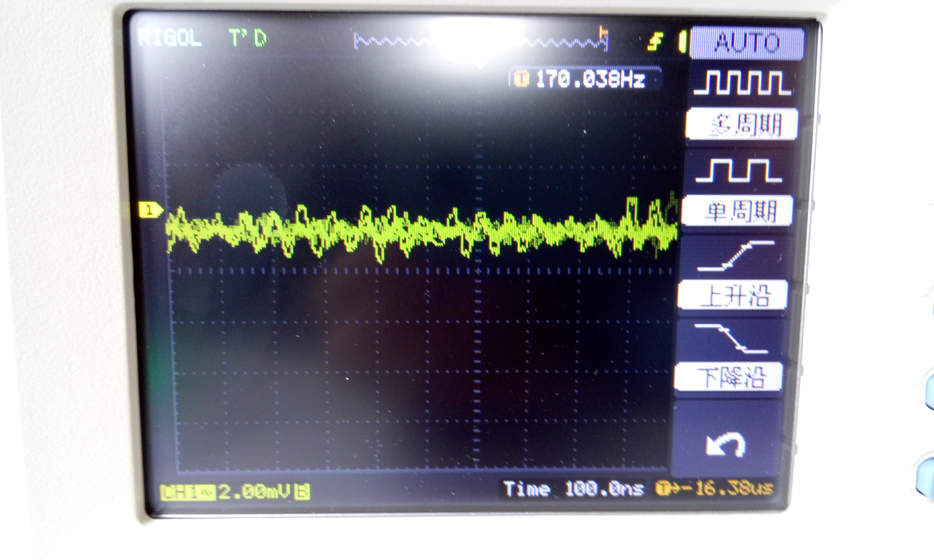Click the AUTO menu header
This screenshot has height=560, width=934.
(x=747, y=43)
